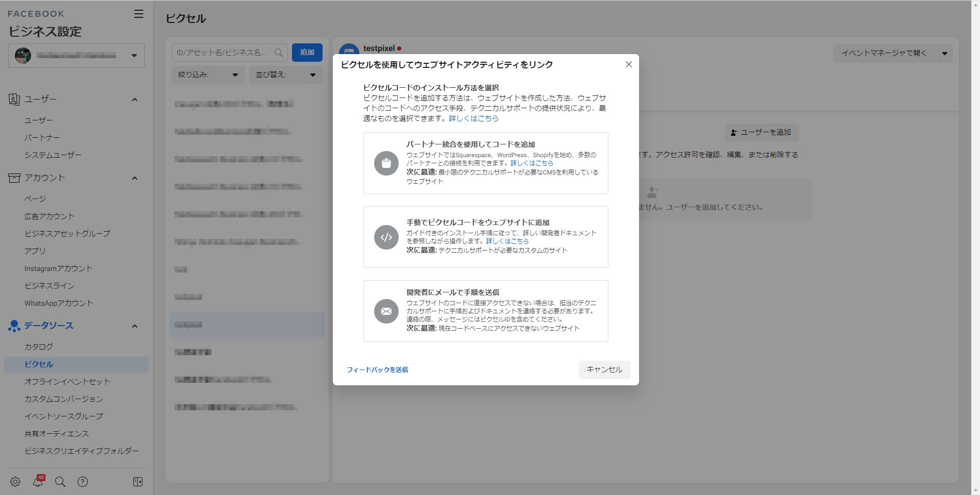Open dropdown arrow beside イベントマネージャで開く

(945, 54)
